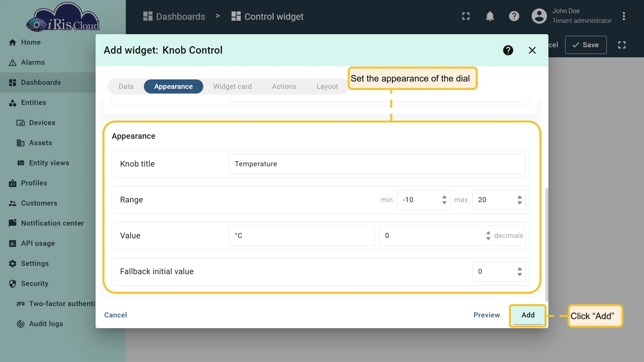Select the Dashboards sidebar entry
This screenshot has width=644, height=362.
pos(48,82)
